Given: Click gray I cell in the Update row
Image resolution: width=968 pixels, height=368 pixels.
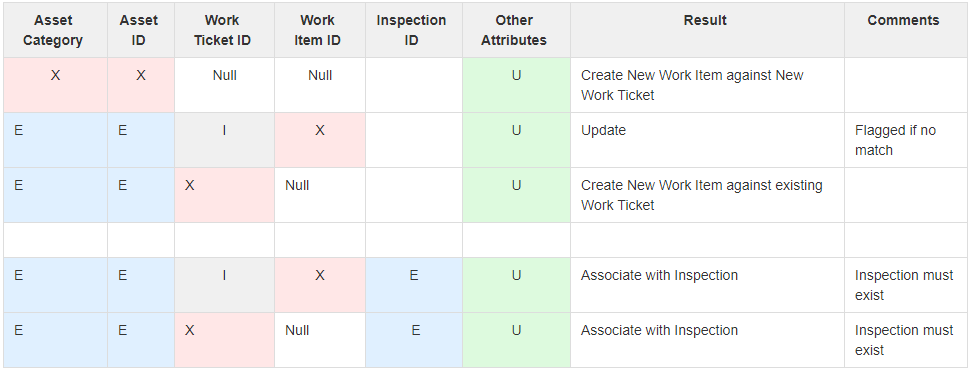Looking at the screenshot, I should pos(224,140).
